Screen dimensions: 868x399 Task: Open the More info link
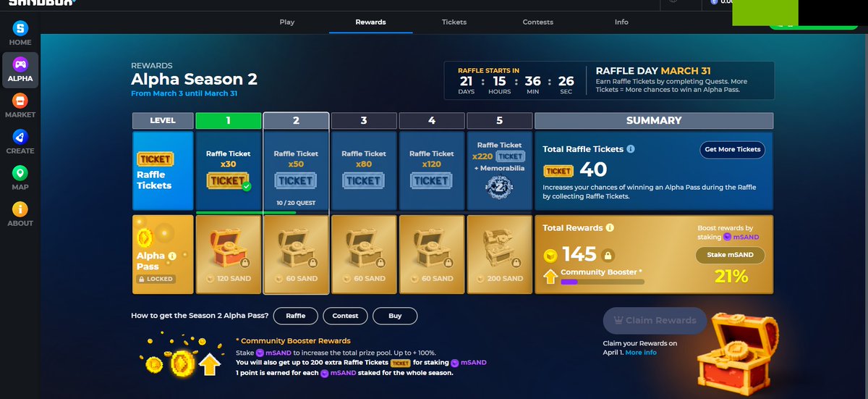click(641, 353)
